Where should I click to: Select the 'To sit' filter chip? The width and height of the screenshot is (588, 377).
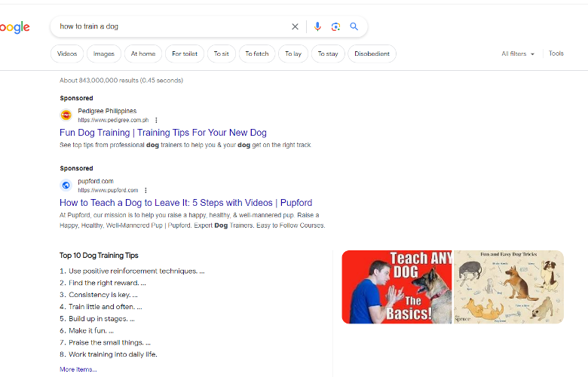(221, 54)
